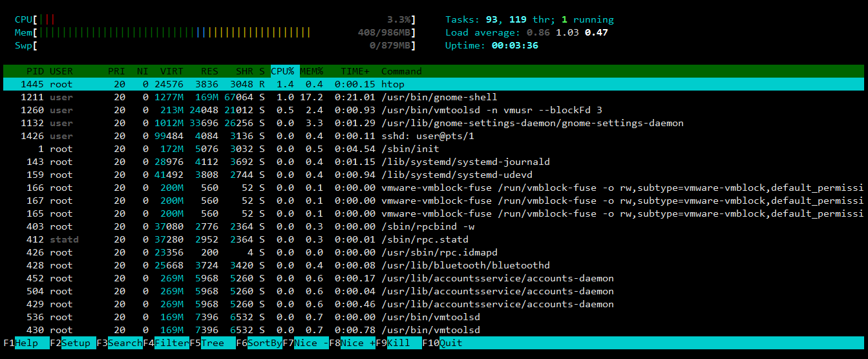The height and width of the screenshot is (359, 868).
Task: Select the sshd: user@pts/1 row
Action: (434, 136)
